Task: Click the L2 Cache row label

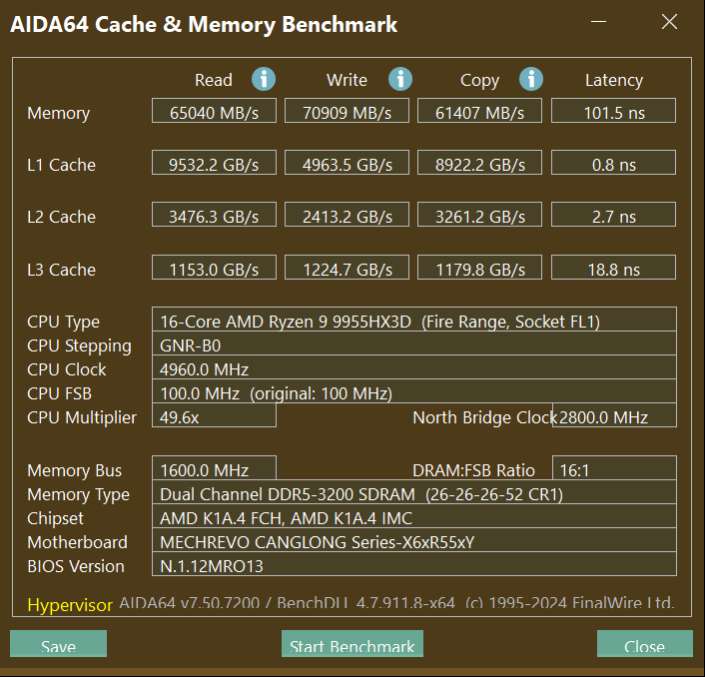Action: [x=61, y=217]
